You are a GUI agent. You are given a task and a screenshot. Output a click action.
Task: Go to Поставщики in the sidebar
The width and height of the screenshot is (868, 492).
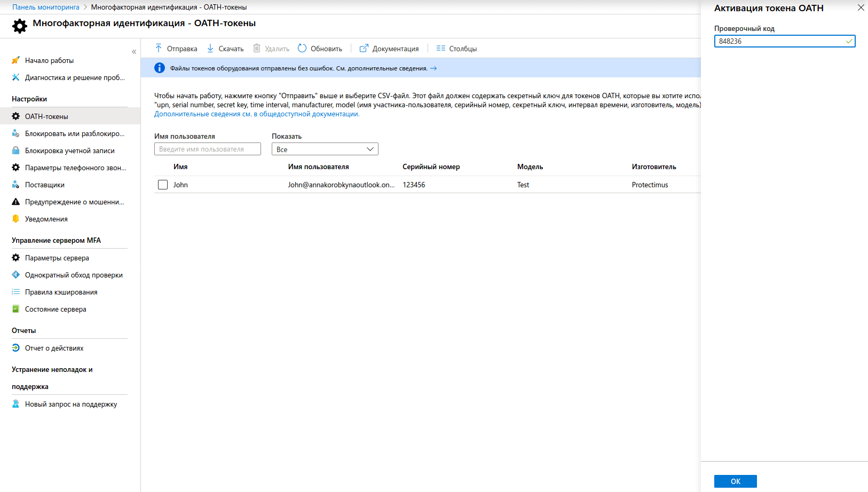45,185
